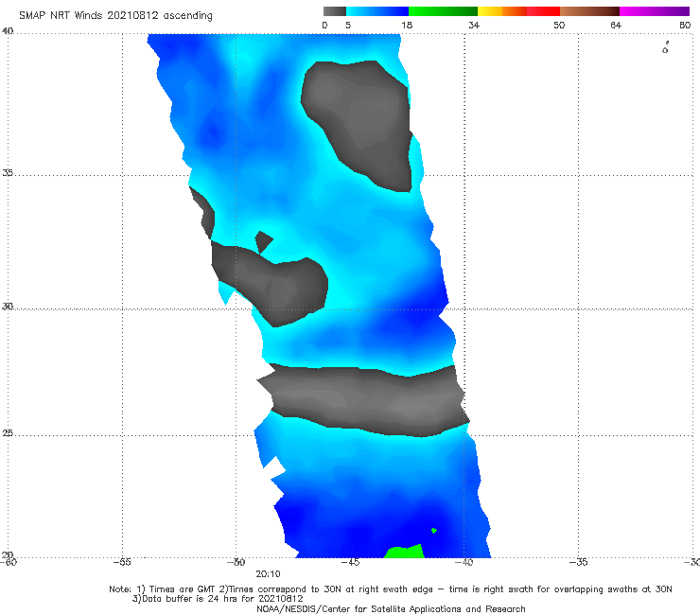
Task: Click the color bar label '80'
Action: [x=685, y=25]
